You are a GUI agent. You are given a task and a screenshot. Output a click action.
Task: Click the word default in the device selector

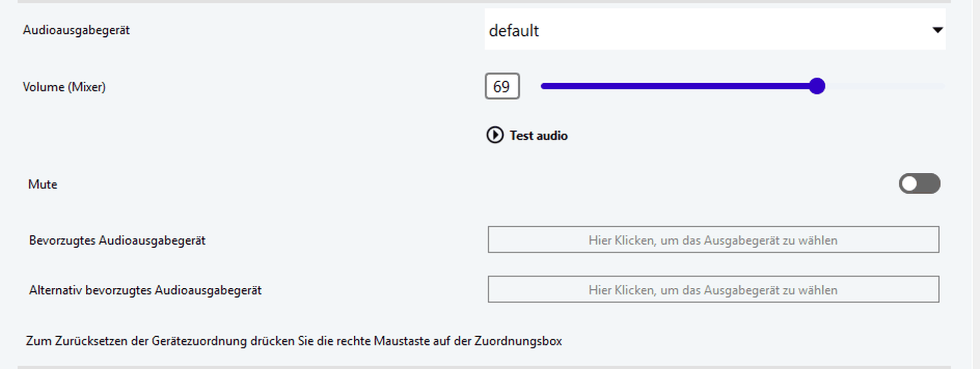tap(514, 31)
